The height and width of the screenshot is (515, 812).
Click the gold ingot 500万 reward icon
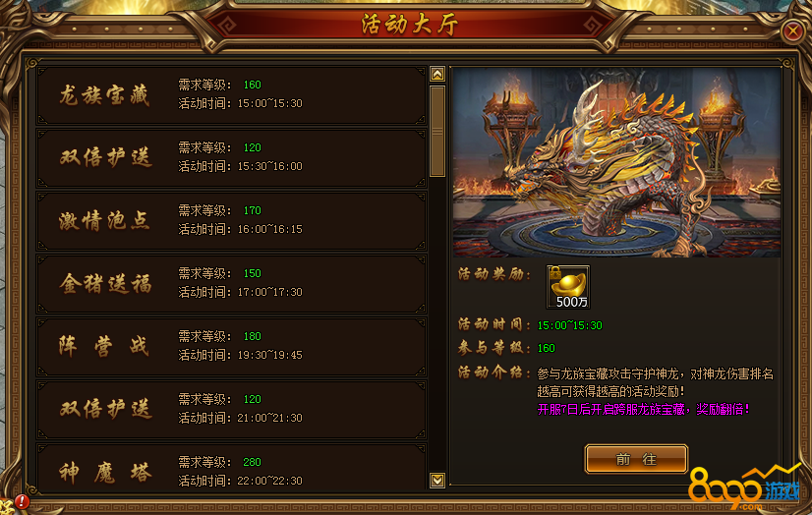click(568, 287)
